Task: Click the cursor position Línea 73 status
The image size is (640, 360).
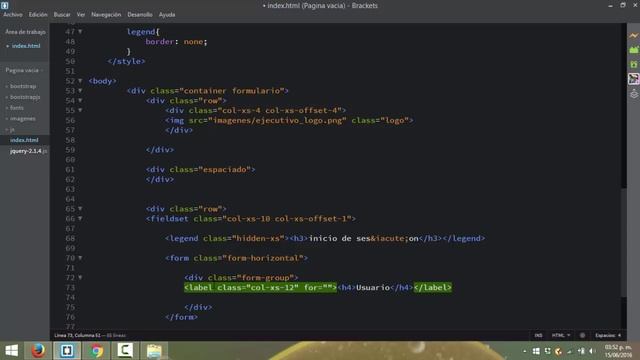Action: 78,336
